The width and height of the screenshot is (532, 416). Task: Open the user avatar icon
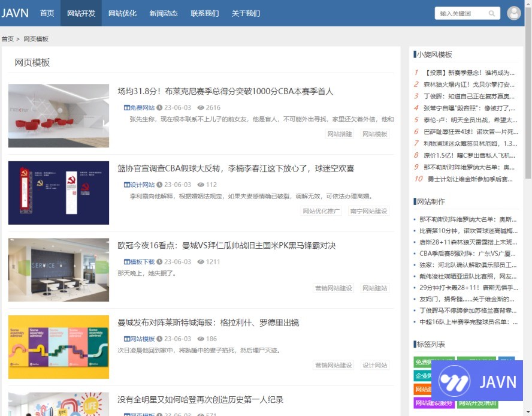(513, 13)
